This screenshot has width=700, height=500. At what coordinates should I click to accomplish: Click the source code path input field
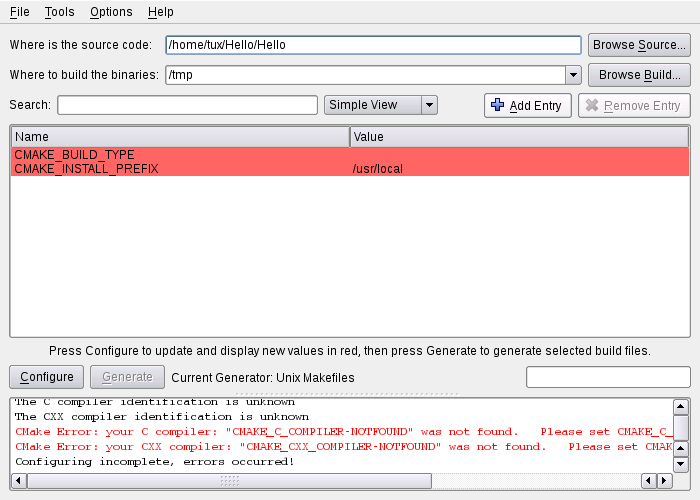pos(372,45)
